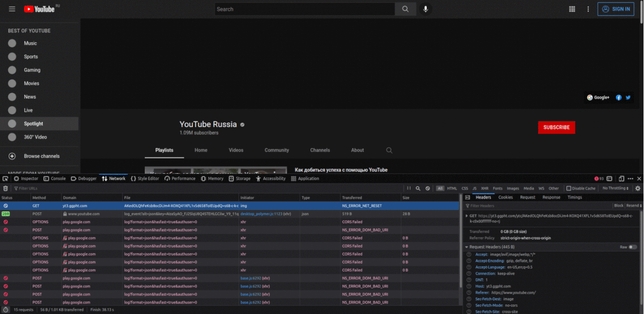
Task: Open the performance analysis stopwatch icon
Action: [x=6, y=309]
